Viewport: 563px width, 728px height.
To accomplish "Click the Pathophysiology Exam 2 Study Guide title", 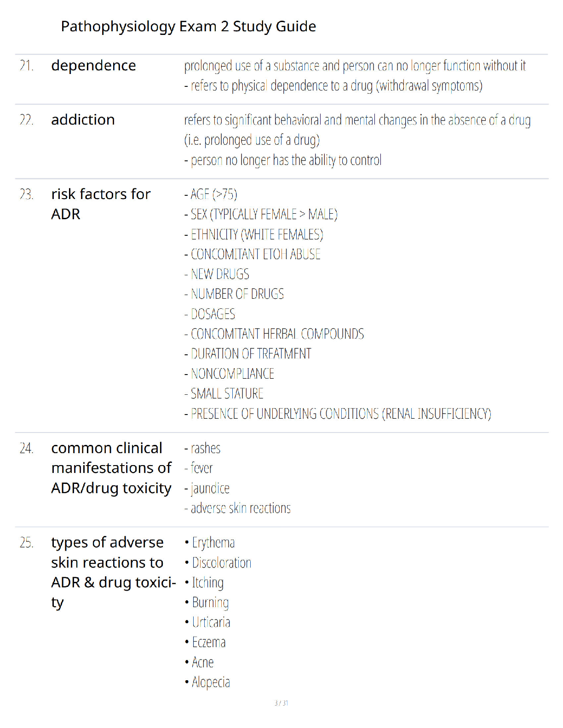I will 188,27.
